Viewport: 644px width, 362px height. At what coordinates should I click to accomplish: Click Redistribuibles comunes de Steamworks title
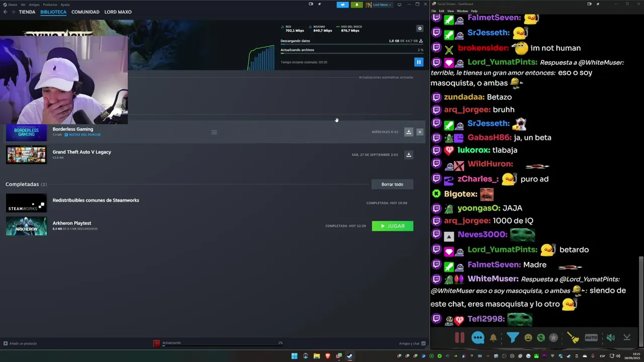click(96, 200)
